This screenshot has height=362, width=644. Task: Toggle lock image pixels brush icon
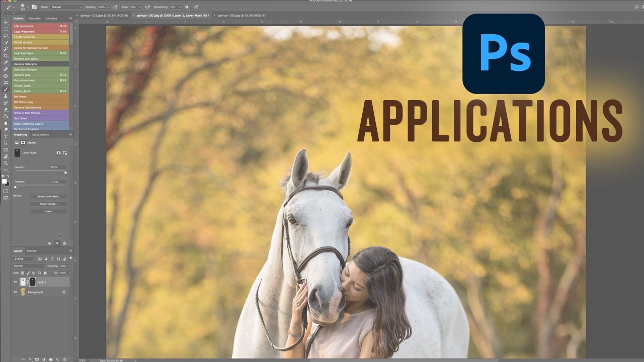pos(28,273)
